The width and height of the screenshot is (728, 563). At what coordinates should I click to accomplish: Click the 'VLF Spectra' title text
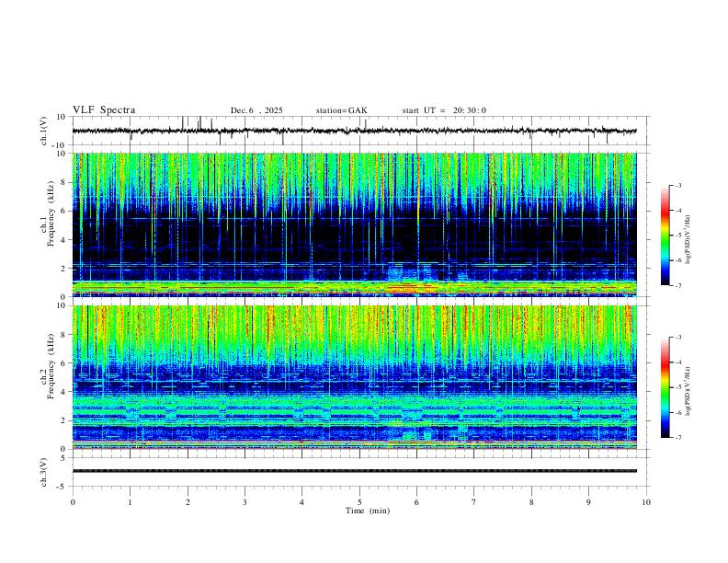[x=104, y=110]
